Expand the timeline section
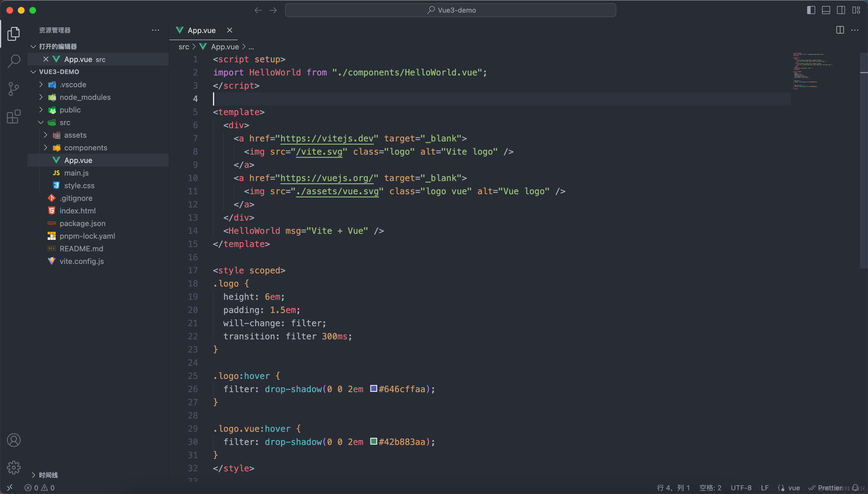 (x=33, y=475)
